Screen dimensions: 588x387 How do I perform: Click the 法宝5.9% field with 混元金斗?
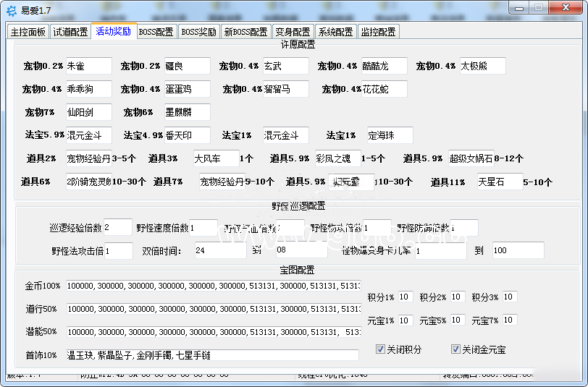(89, 135)
